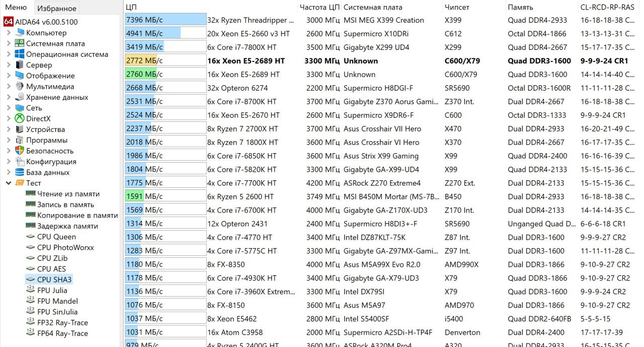Select the CPU SHA3 benchmark
Viewport: 644px width, 347px height.
coord(54,280)
